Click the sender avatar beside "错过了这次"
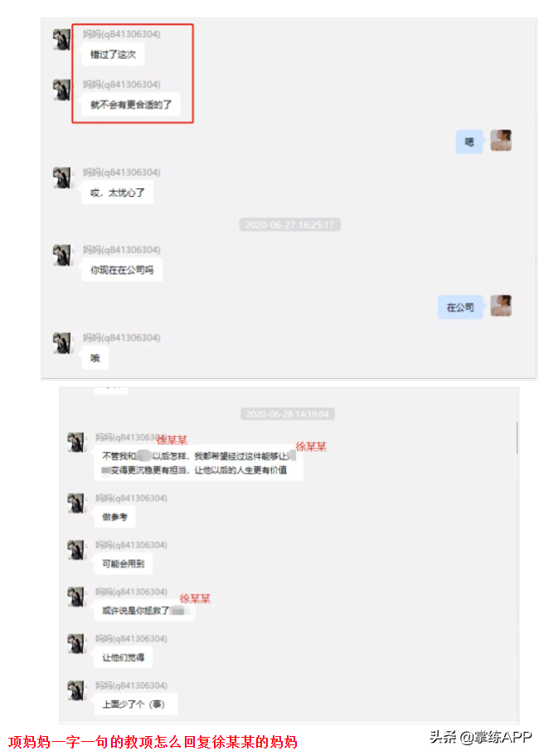This screenshot has width=544, height=756. tap(61, 39)
